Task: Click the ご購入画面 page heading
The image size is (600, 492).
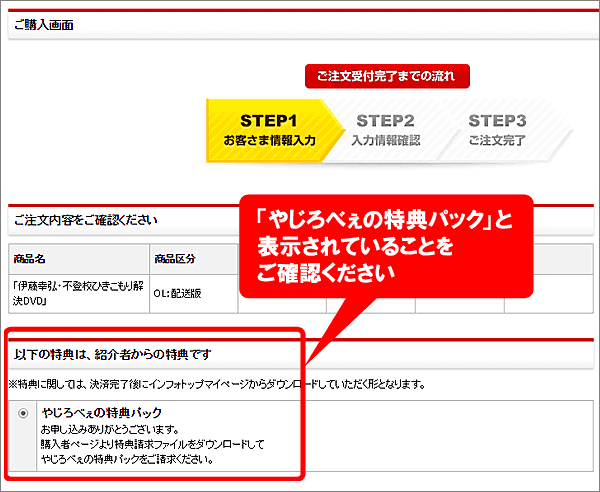Action: click(45, 25)
